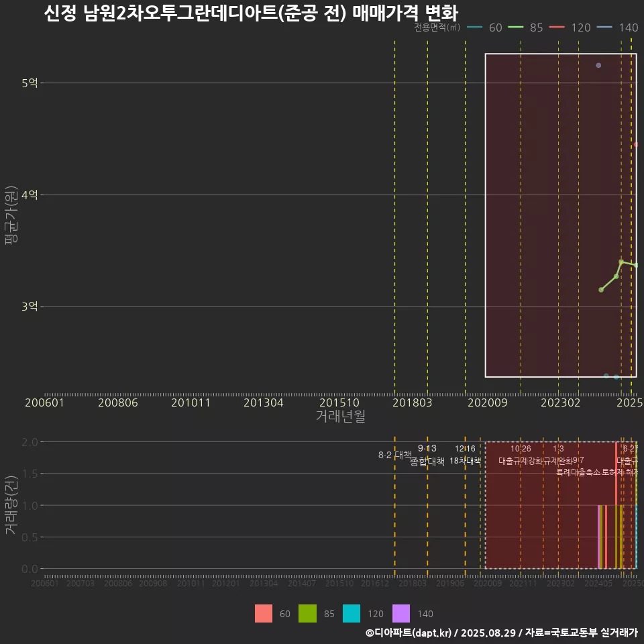Click '202009' on the price chart date axis
Screen dimensions: 644x644
(x=488, y=402)
